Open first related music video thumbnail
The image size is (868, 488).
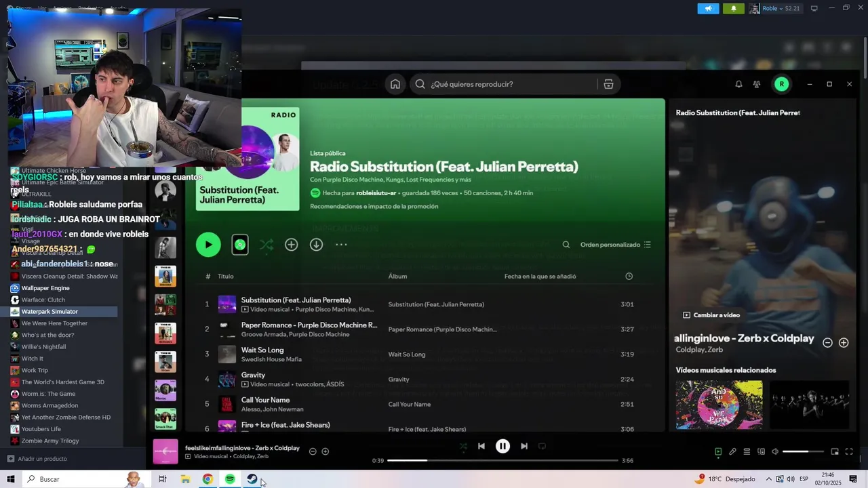[x=719, y=405]
